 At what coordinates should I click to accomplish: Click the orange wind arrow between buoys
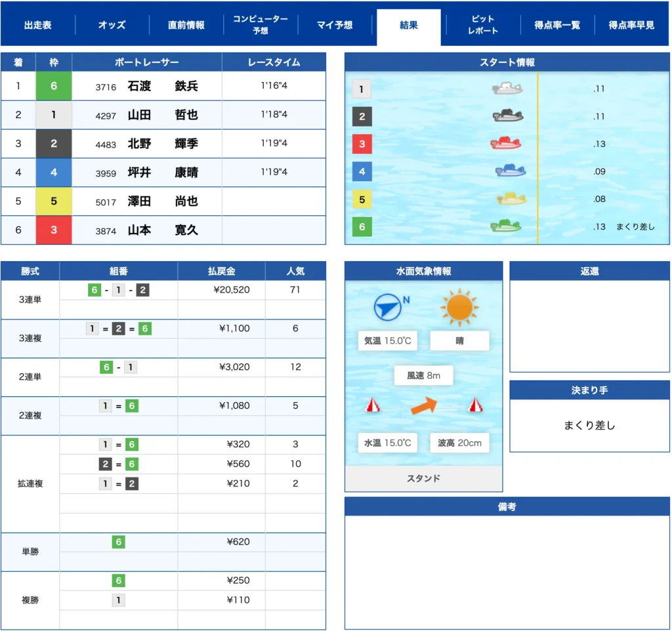tap(424, 406)
